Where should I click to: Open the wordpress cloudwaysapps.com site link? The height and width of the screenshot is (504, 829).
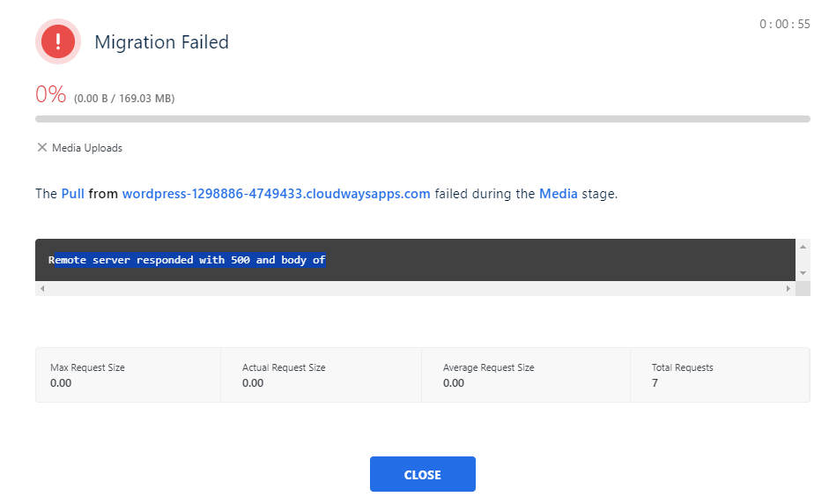276,194
